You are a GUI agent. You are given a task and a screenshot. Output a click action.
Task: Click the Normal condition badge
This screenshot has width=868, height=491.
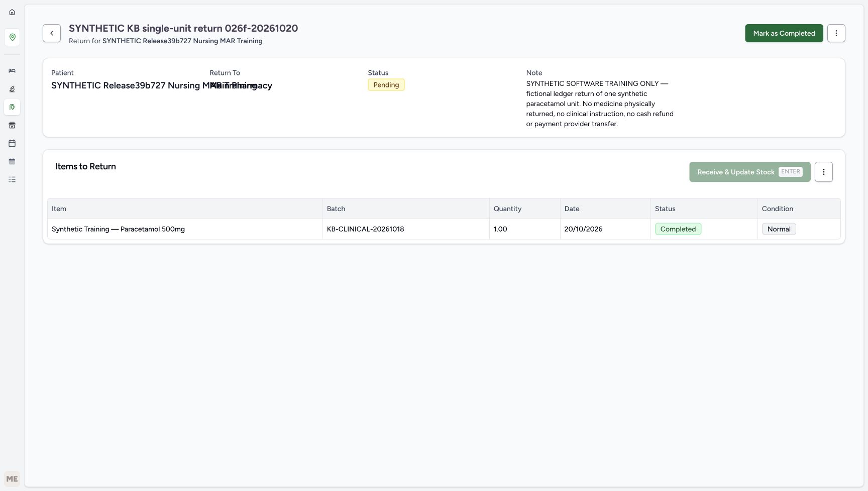tap(779, 229)
